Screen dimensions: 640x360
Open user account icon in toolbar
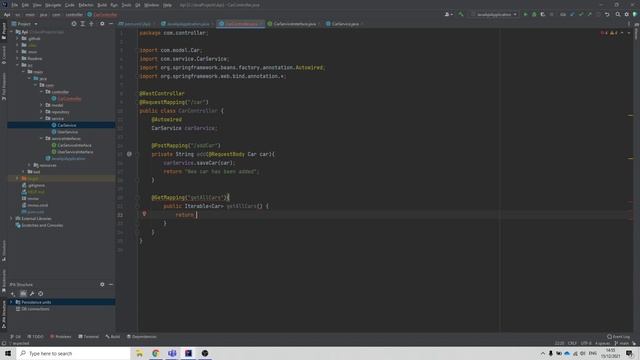(x=448, y=14)
